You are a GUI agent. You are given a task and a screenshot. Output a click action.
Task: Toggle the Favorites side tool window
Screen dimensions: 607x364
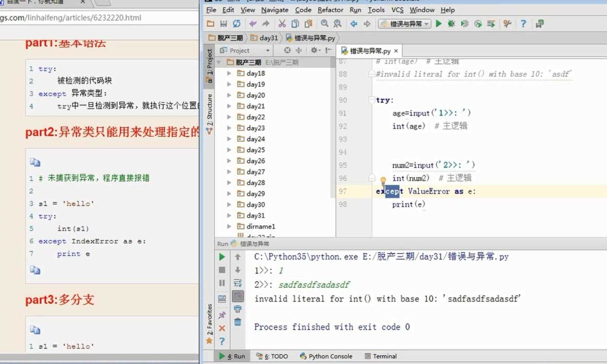pyautogui.click(x=210, y=324)
